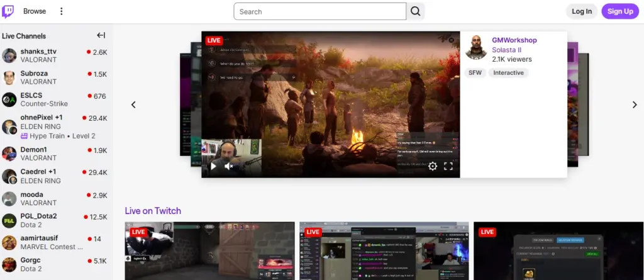Image resolution: width=644 pixels, height=280 pixels.
Task: Open the Twitch home logo
Action: (8, 11)
